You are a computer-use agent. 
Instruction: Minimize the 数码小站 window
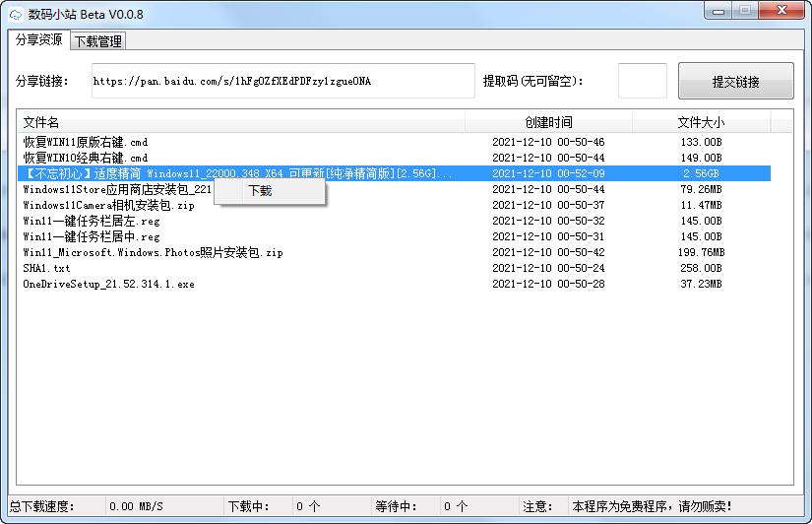click(718, 12)
